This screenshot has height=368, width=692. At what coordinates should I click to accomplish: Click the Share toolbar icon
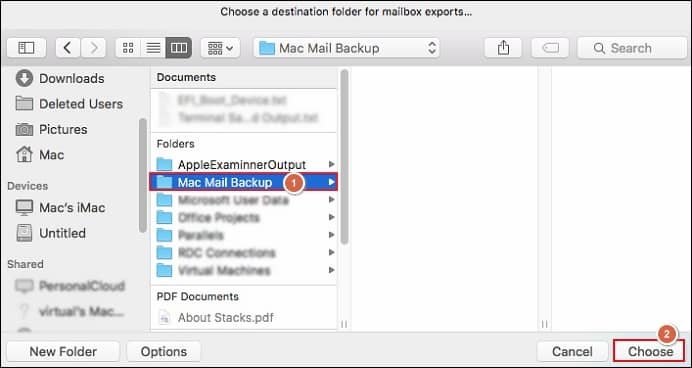point(503,48)
